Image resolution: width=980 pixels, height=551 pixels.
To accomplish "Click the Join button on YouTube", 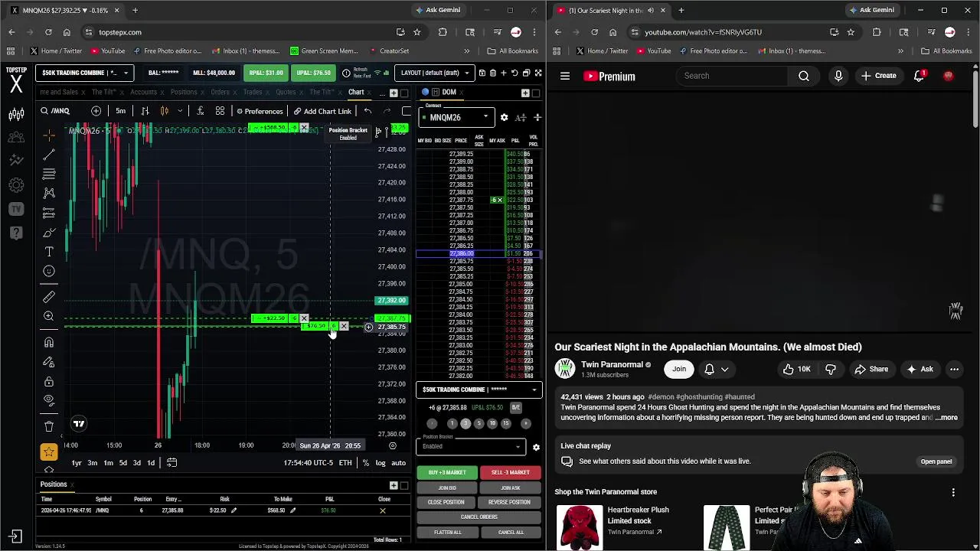I will point(679,369).
